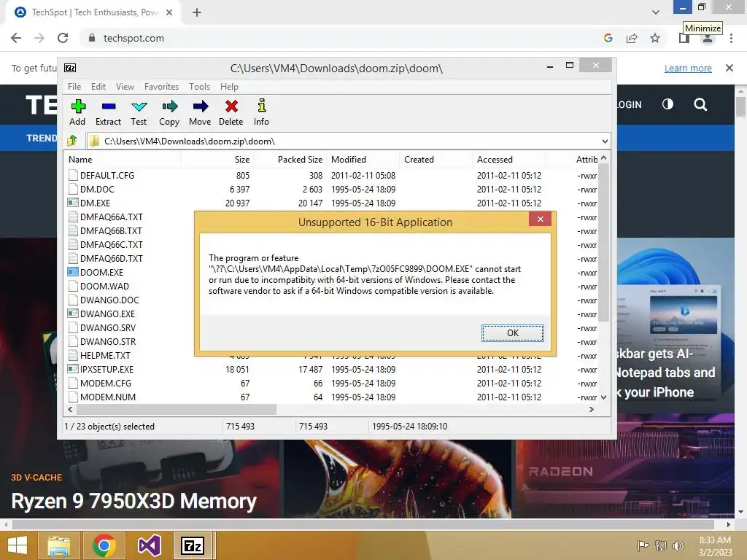Screen dimensions: 747x560
Task: Click the Copy toolbar icon
Action: pos(169,106)
